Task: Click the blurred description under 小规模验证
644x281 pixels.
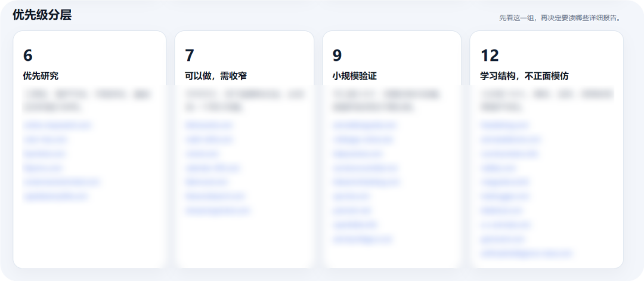Action: [388, 101]
